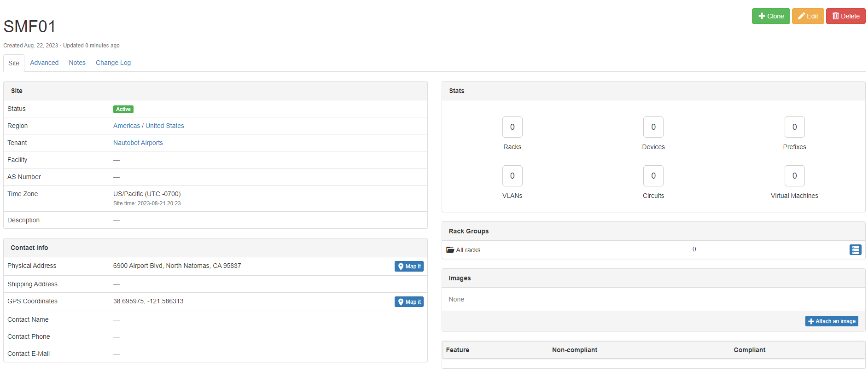Delete the SMF01 site
Screen dimensions: 868x371
845,16
